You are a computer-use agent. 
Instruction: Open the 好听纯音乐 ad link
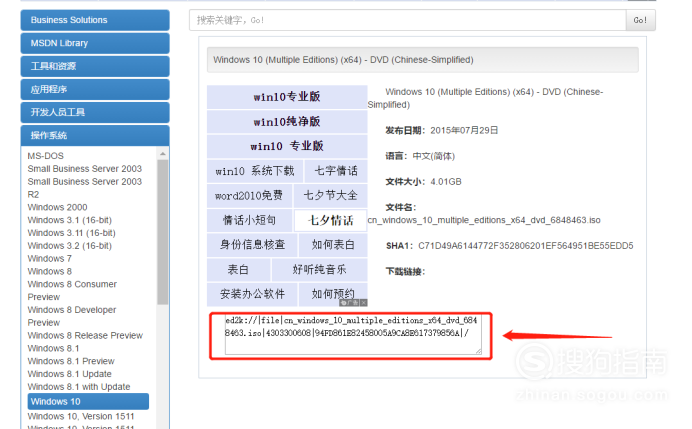(320, 270)
